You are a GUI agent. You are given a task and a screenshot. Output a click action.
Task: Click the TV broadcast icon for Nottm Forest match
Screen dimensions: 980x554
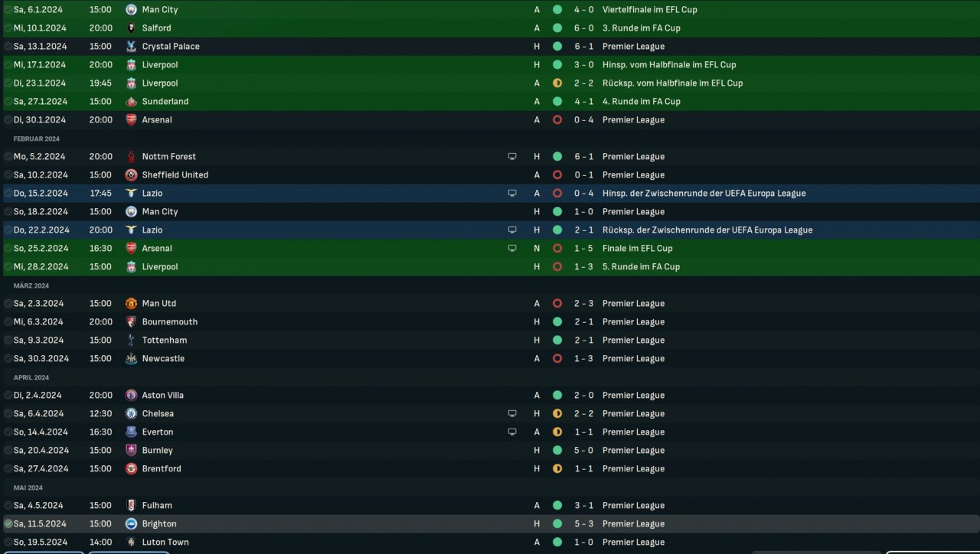point(512,156)
